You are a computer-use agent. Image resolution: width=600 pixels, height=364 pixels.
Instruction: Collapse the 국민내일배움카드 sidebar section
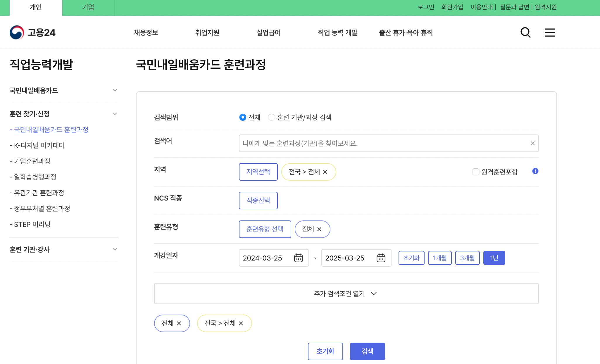(115, 90)
